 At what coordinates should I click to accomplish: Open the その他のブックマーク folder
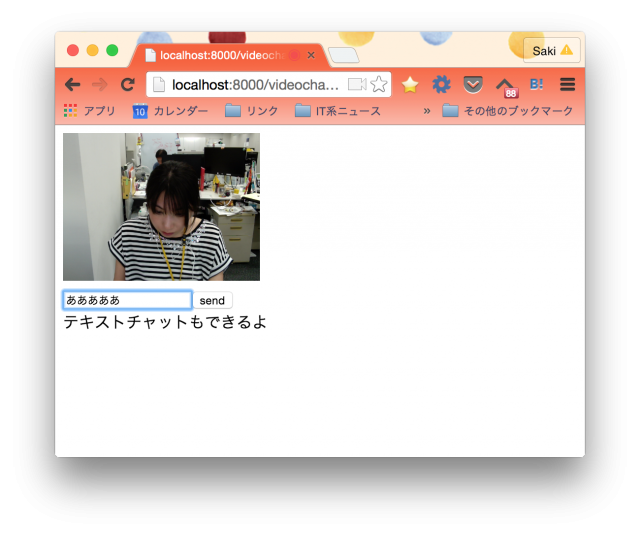click(x=508, y=111)
